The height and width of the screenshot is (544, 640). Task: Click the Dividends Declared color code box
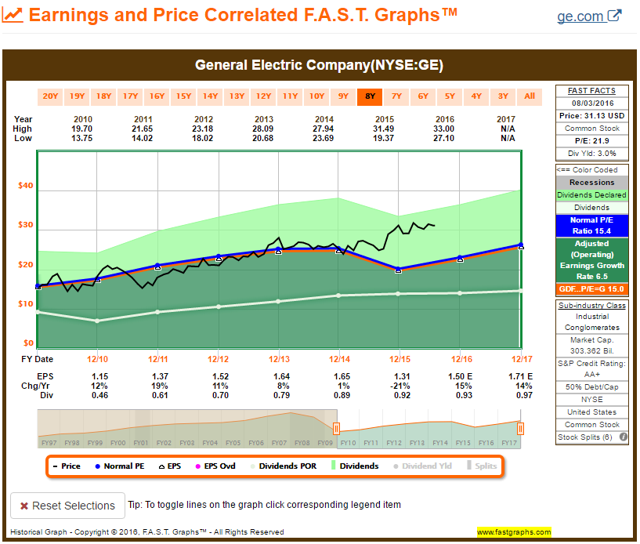click(592, 195)
